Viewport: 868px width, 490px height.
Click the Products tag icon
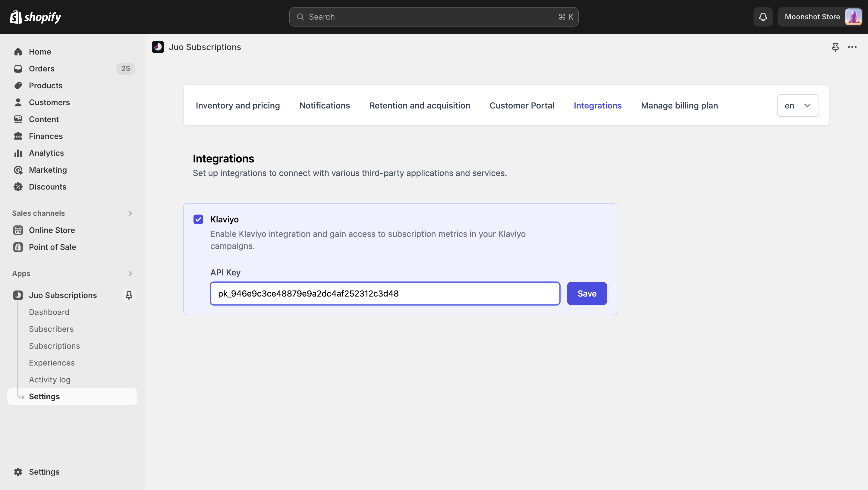(18, 85)
